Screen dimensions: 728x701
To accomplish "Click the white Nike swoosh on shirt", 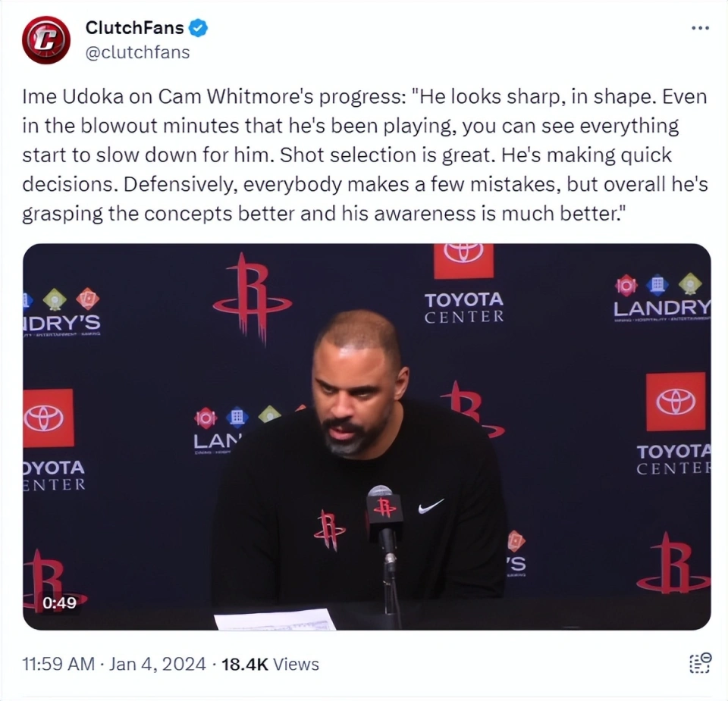I will 431,506.
